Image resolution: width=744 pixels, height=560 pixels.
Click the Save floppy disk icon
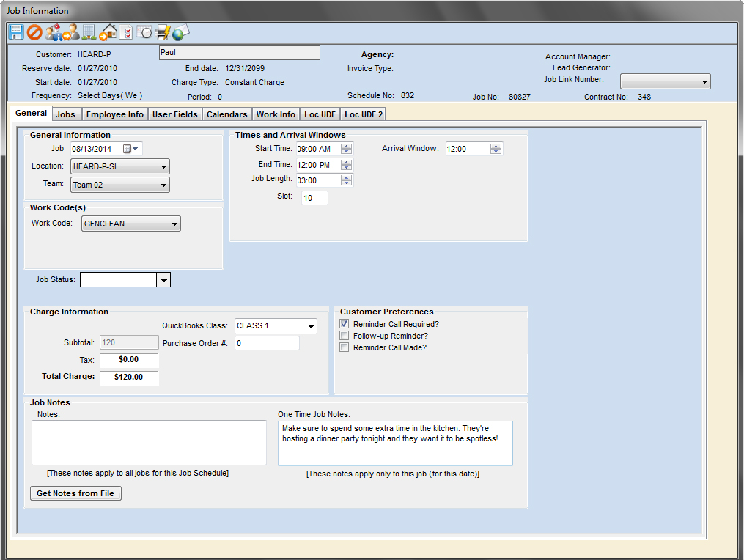point(15,32)
